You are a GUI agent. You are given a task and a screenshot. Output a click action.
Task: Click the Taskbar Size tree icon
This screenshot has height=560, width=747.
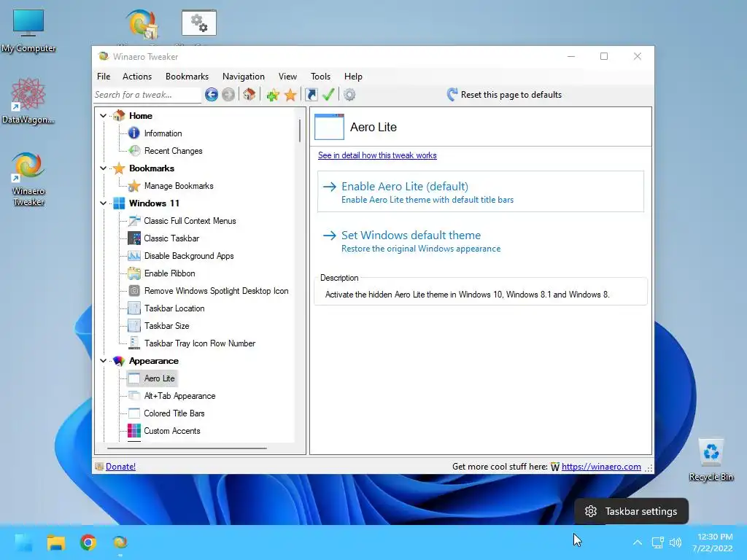click(134, 326)
